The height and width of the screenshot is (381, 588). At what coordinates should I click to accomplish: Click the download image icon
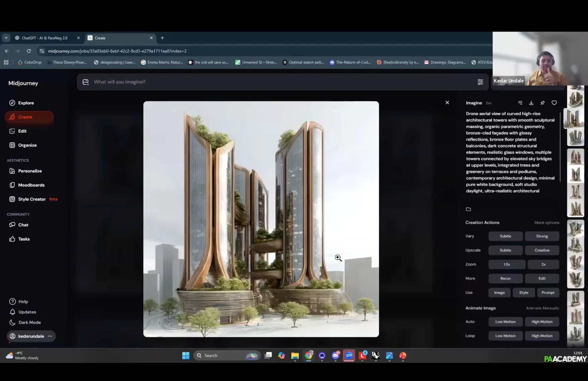531,103
